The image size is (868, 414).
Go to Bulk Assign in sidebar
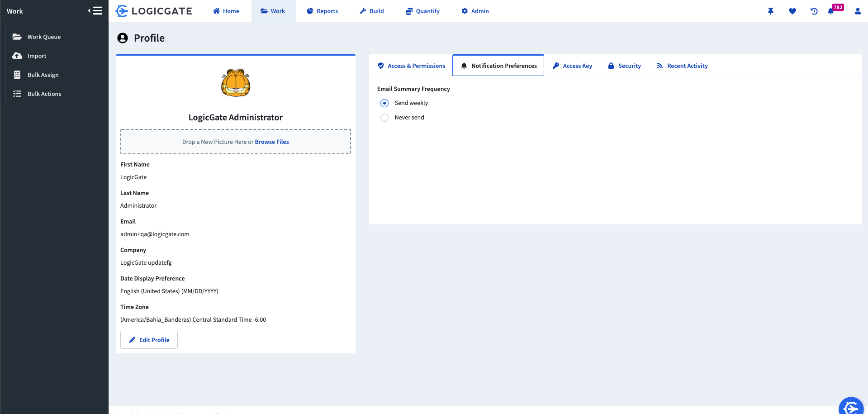click(43, 75)
